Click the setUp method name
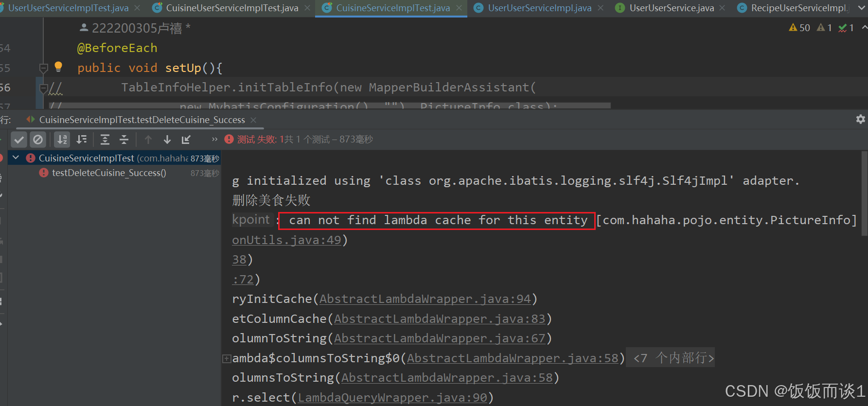The image size is (868, 406). [x=183, y=68]
